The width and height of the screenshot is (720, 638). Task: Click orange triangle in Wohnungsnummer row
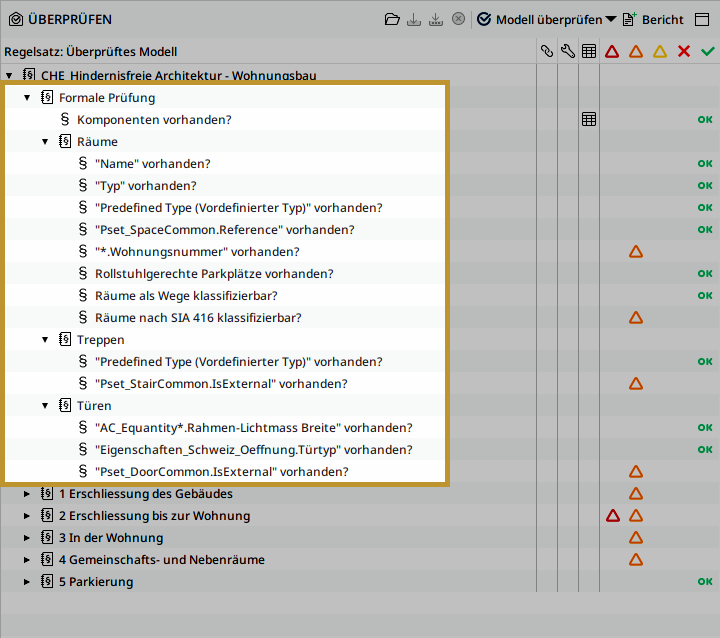pos(636,252)
